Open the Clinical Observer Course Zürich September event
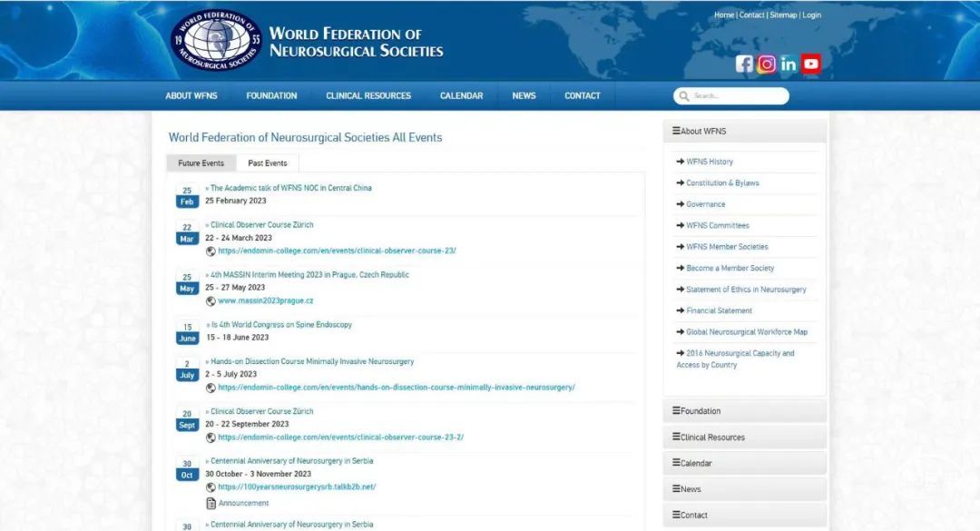The height and width of the screenshot is (531, 980). [262, 411]
